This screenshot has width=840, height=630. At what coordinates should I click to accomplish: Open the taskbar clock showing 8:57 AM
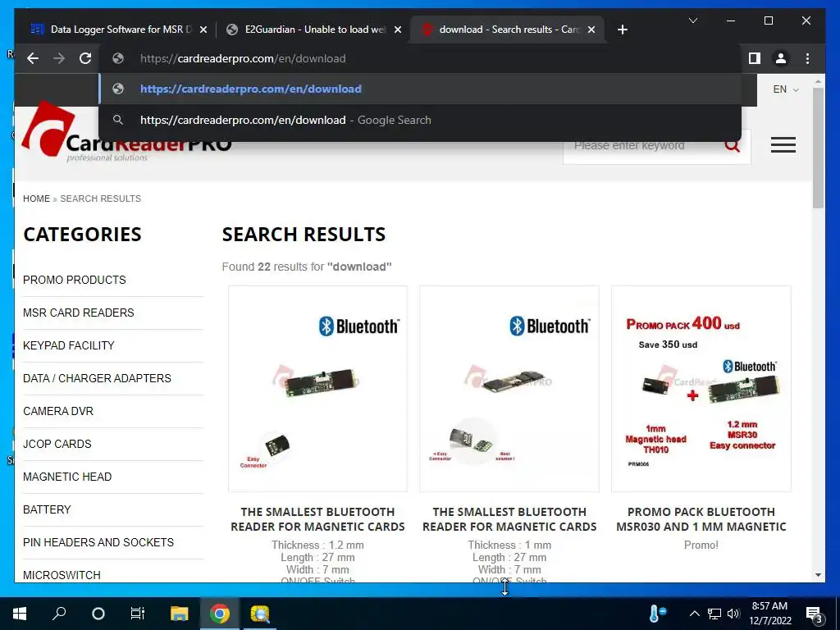(769, 614)
